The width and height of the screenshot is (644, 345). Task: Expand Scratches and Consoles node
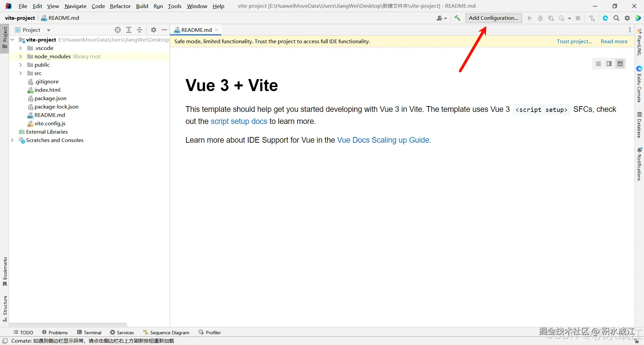(x=12, y=140)
